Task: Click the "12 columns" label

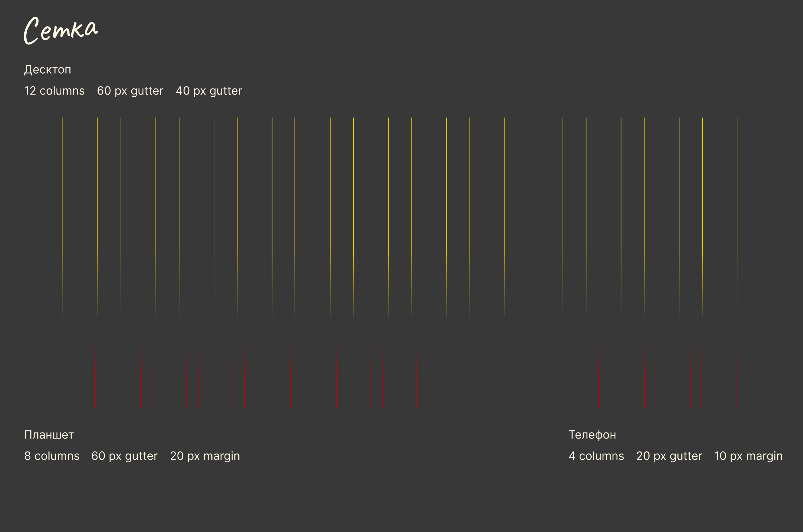Action: [x=54, y=91]
